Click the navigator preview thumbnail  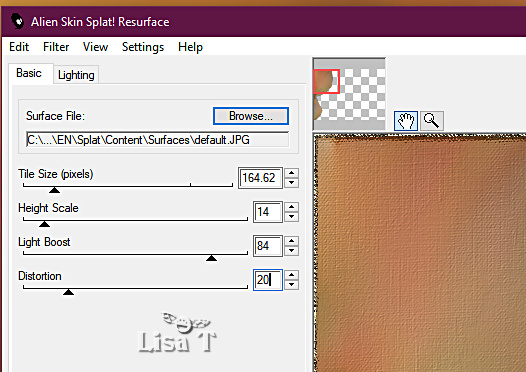(349, 94)
